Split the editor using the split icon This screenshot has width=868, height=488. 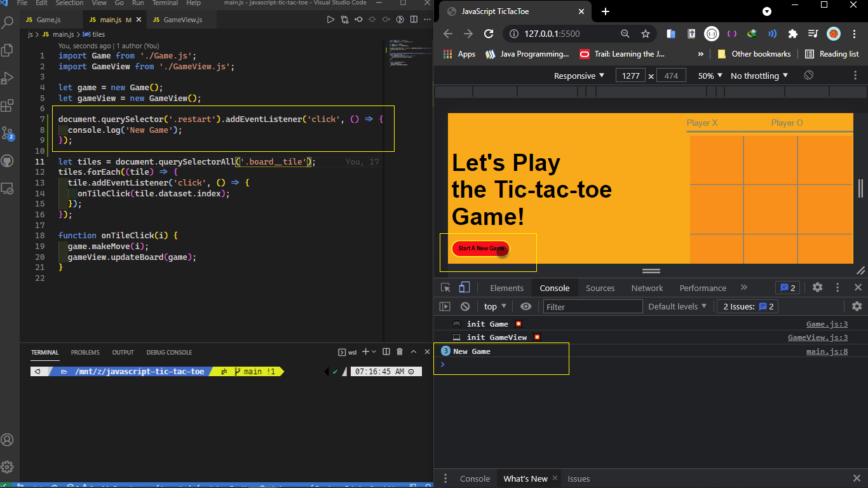click(x=413, y=19)
